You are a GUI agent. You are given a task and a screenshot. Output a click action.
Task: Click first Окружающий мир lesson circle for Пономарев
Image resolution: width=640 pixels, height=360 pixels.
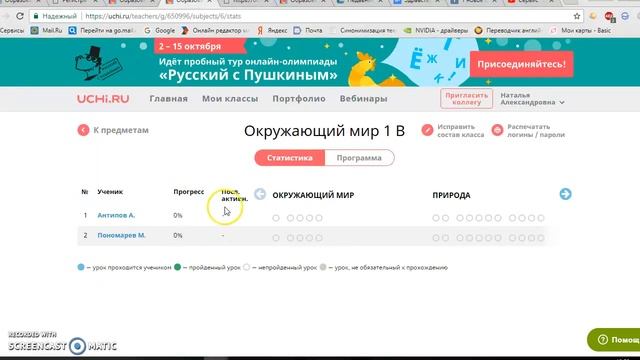(x=276, y=238)
